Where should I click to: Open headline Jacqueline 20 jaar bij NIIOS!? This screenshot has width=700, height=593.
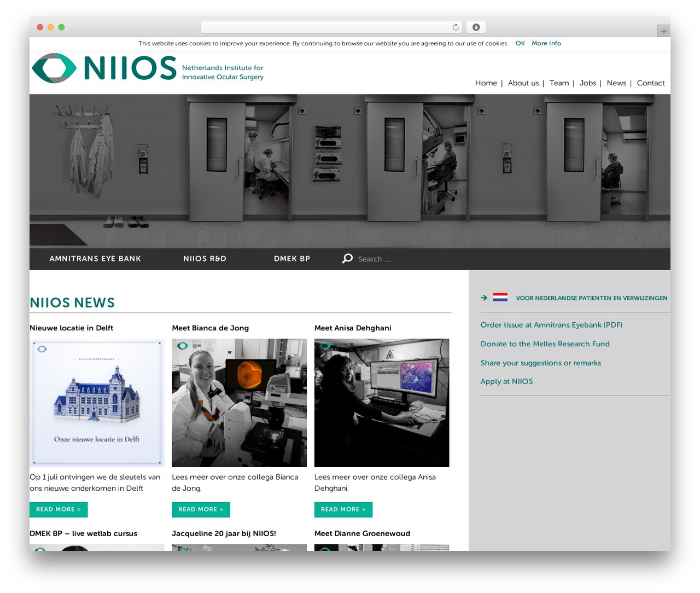tap(224, 533)
